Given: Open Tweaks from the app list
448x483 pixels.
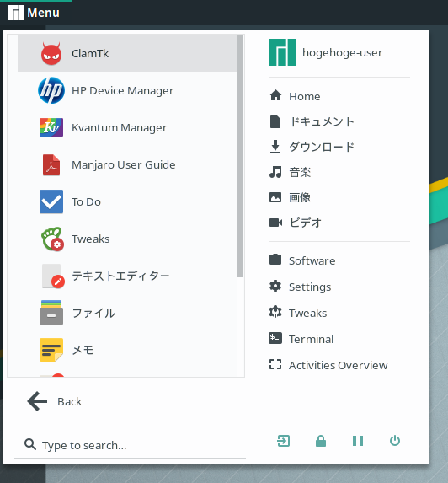Looking at the screenshot, I should (127, 239).
